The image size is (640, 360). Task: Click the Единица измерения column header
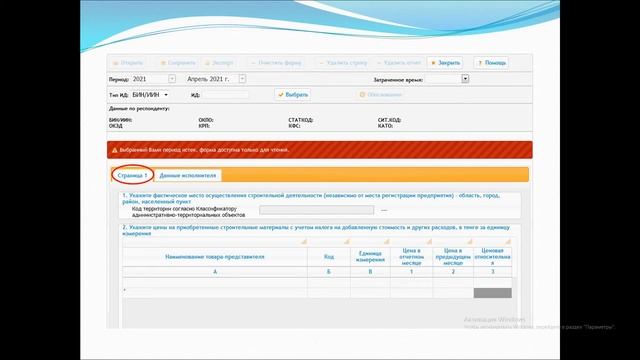tap(370, 257)
